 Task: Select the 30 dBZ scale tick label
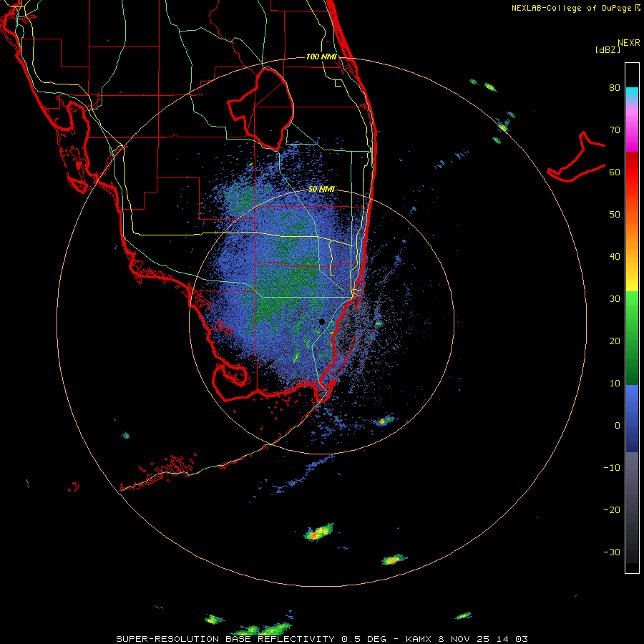click(x=615, y=299)
